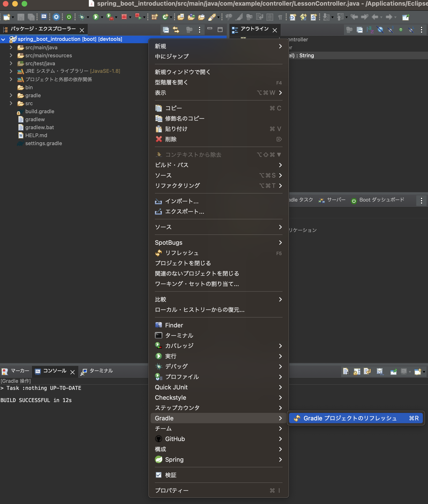Click the red Stop toolbar icon
This screenshot has width=428, height=504.
[x=124, y=17]
